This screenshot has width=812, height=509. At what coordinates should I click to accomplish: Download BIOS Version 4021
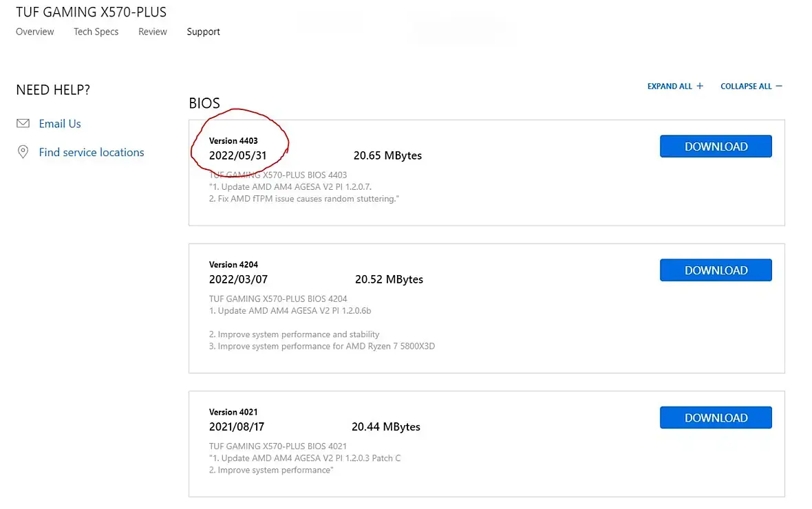click(x=716, y=418)
